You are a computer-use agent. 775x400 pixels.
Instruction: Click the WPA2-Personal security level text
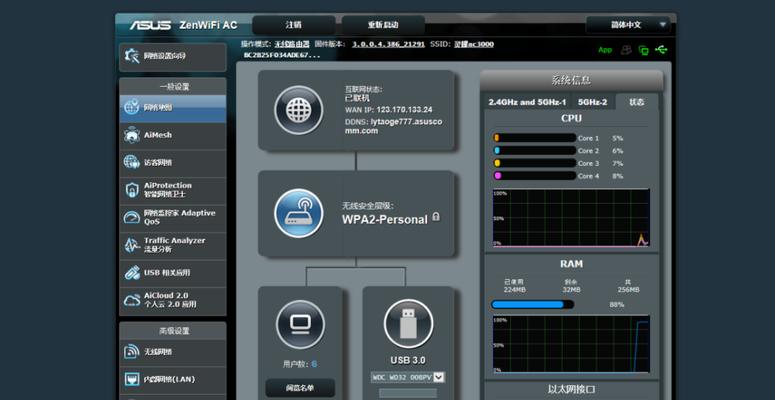(385, 220)
